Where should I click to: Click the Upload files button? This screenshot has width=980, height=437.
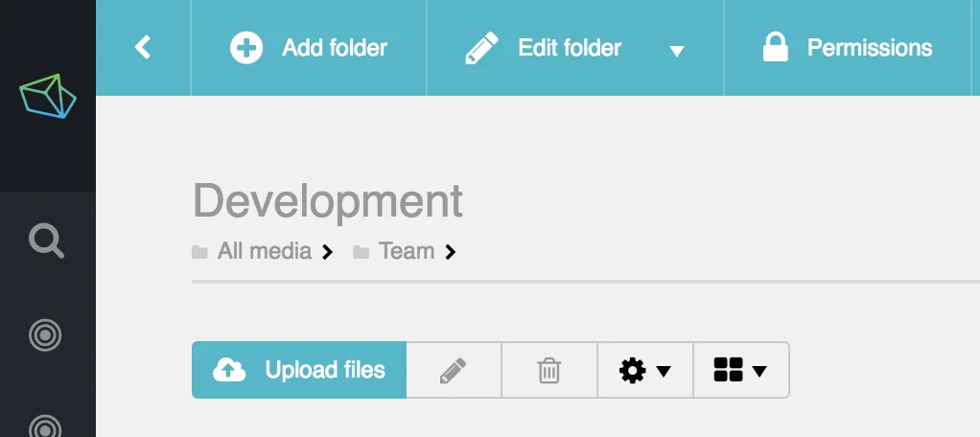[x=299, y=370]
